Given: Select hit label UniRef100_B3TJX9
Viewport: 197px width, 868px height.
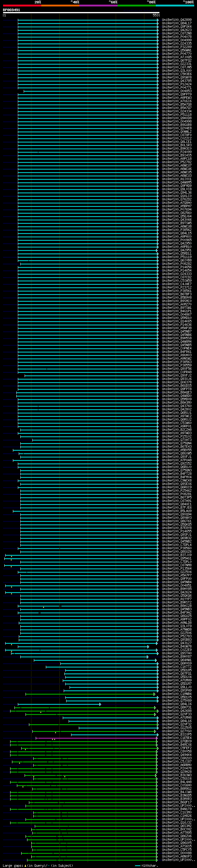Looking at the screenshot, I should [x=177, y=555].
